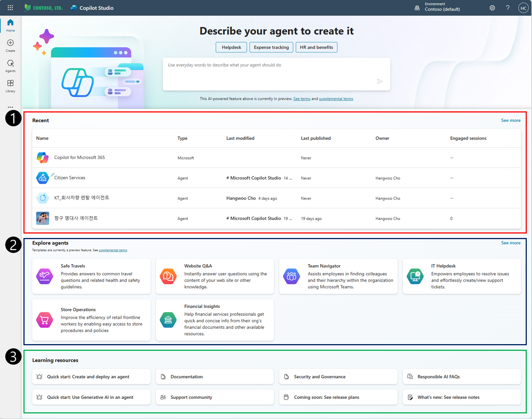This screenshot has height=419, width=532.
Task: Click the Support community people icon
Action: (x=163, y=397)
